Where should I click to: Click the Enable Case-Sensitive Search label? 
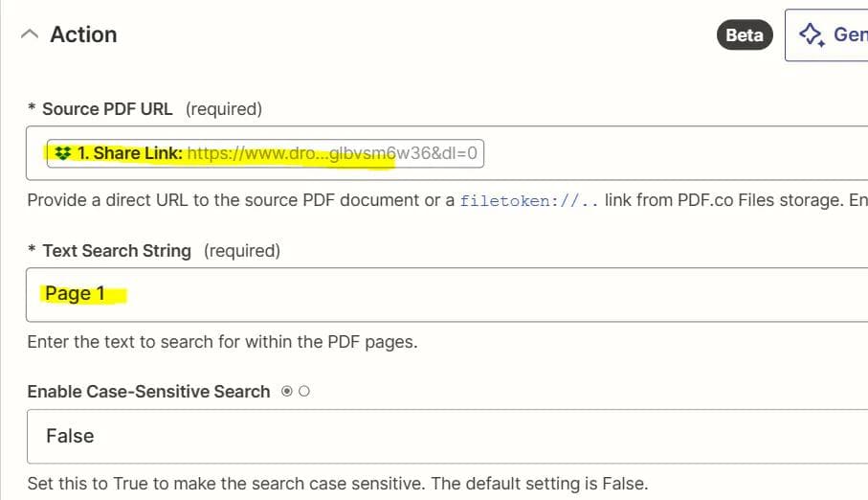[x=148, y=392]
